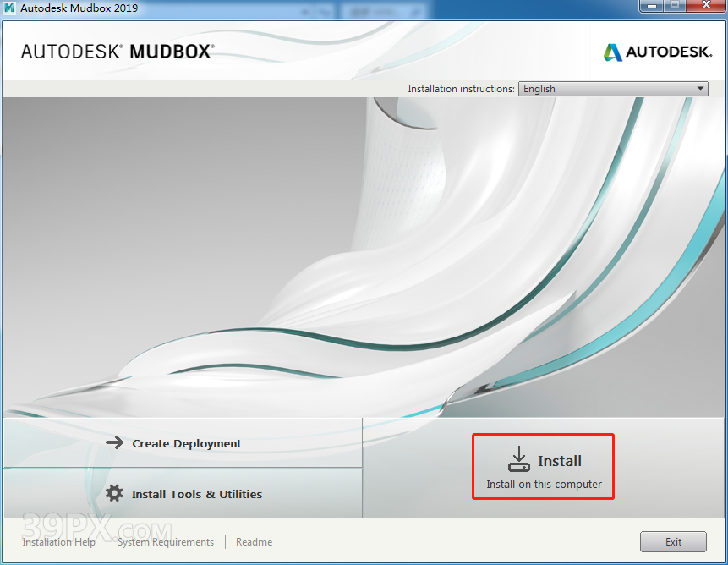Click the 'Install on this computer' subtitle
The height and width of the screenshot is (565, 728).
pos(544,485)
